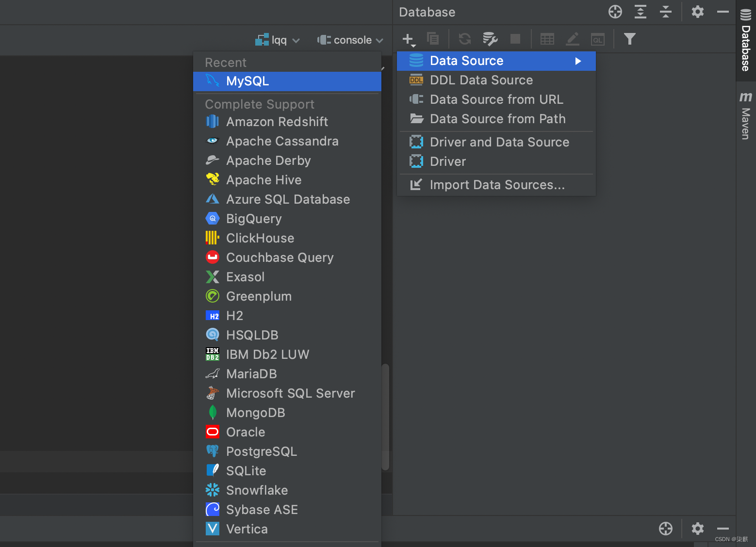
Task: Choose Import Data Sources...
Action: [496, 185]
